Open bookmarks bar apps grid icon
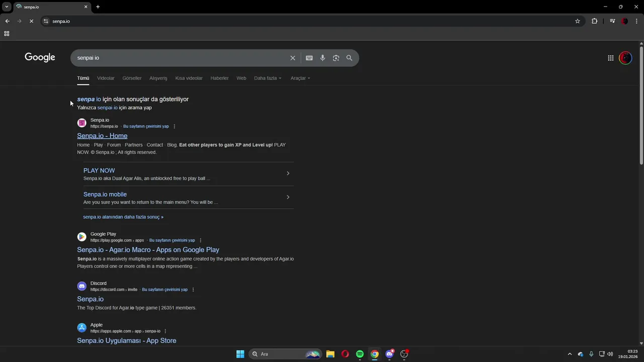644x362 pixels. (x=7, y=34)
